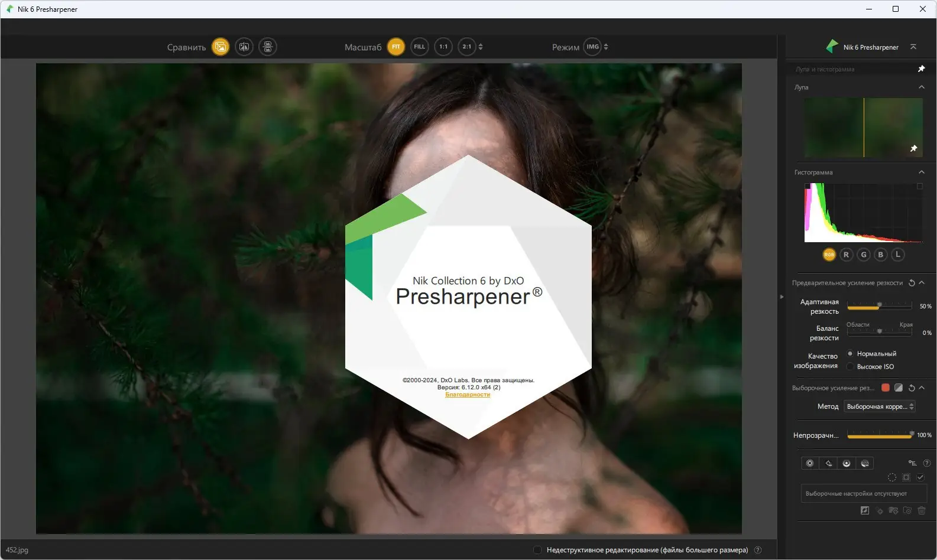Enable Недеструктивное редактирование checkbox
Viewport: 937px width, 560px height.
tap(537, 550)
